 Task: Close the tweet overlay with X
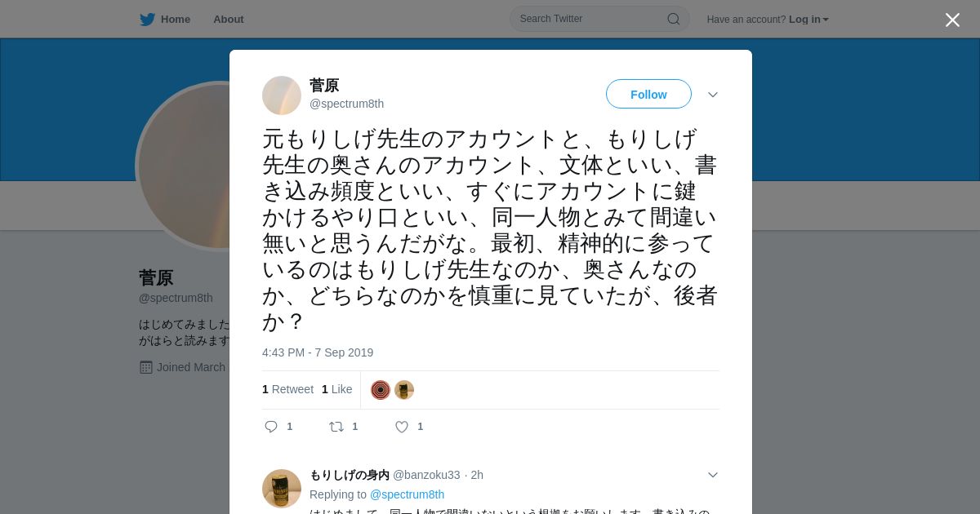pyautogui.click(x=952, y=20)
